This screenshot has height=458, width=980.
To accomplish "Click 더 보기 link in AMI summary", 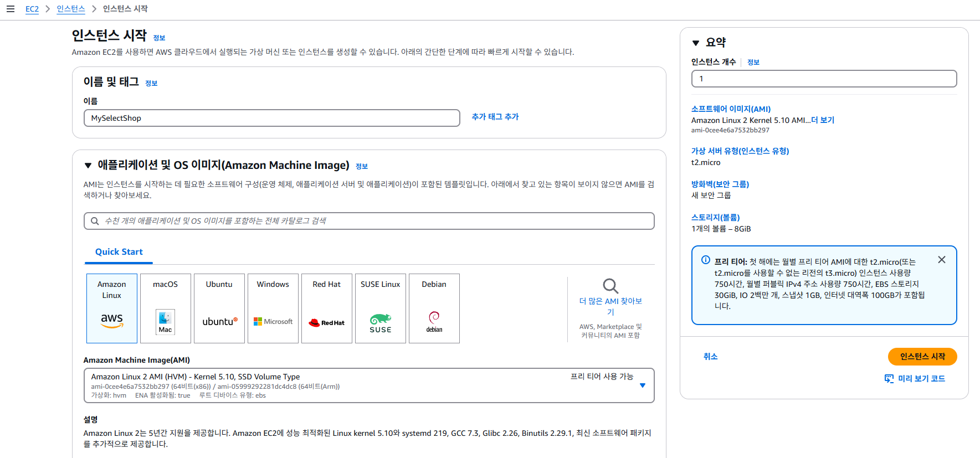I will point(823,120).
